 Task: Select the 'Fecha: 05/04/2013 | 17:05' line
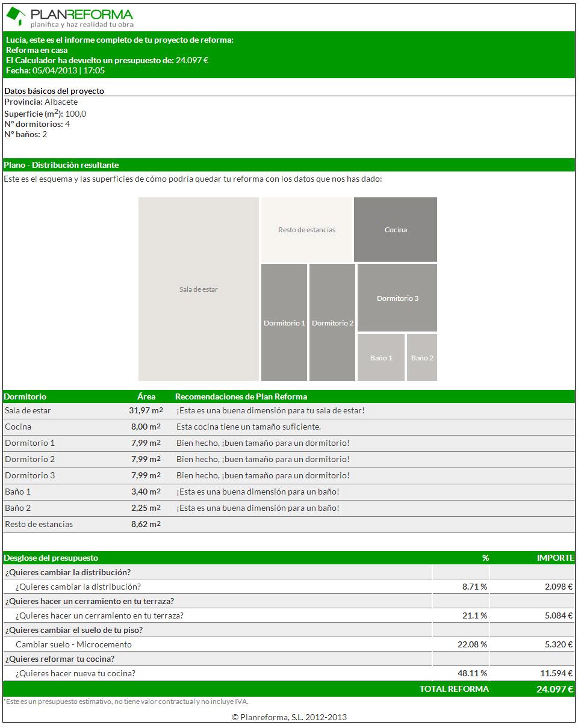[x=55, y=70]
